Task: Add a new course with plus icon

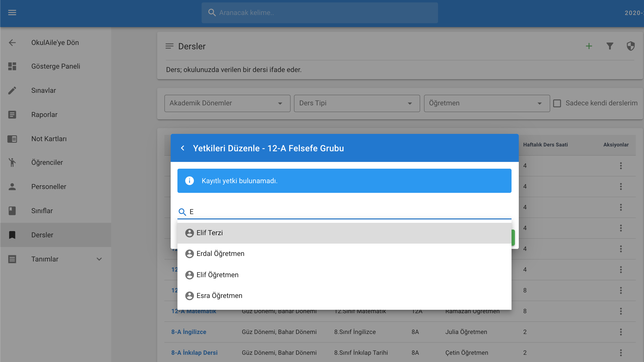Action: [x=589, y=46]
